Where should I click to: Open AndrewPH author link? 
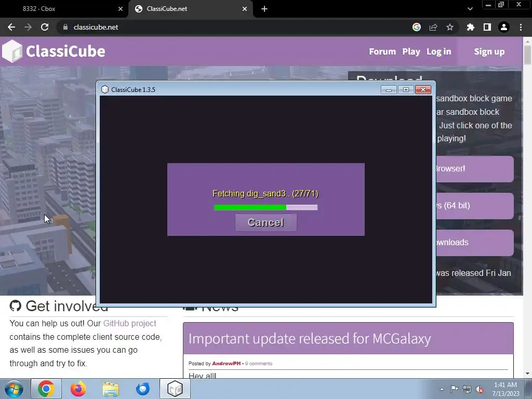pyautogui.click(x=227, y=363)
